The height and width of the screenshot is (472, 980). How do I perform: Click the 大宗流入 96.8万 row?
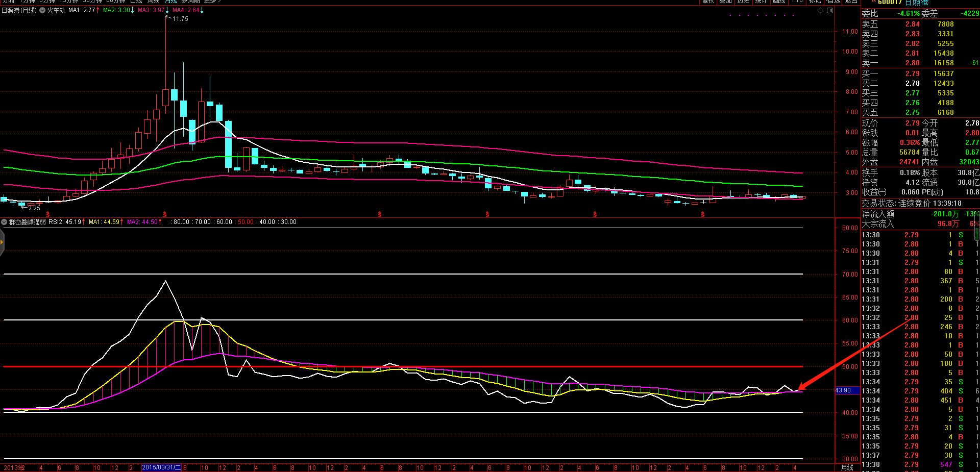pyautogui.click(x=920, y=223)
